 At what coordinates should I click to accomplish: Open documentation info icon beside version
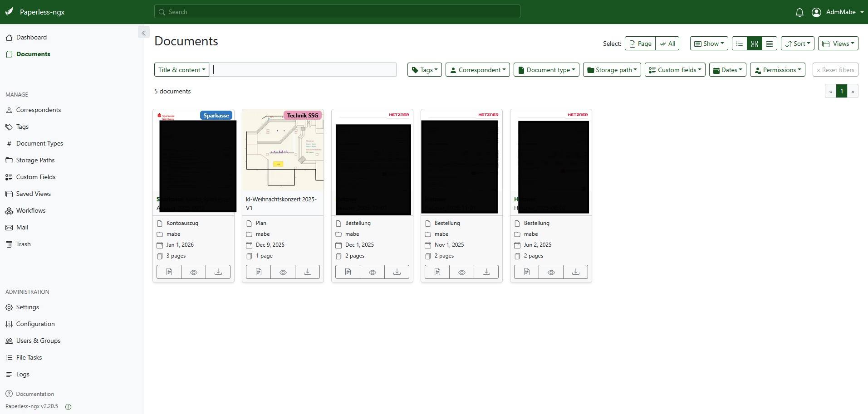pos(69,407)
